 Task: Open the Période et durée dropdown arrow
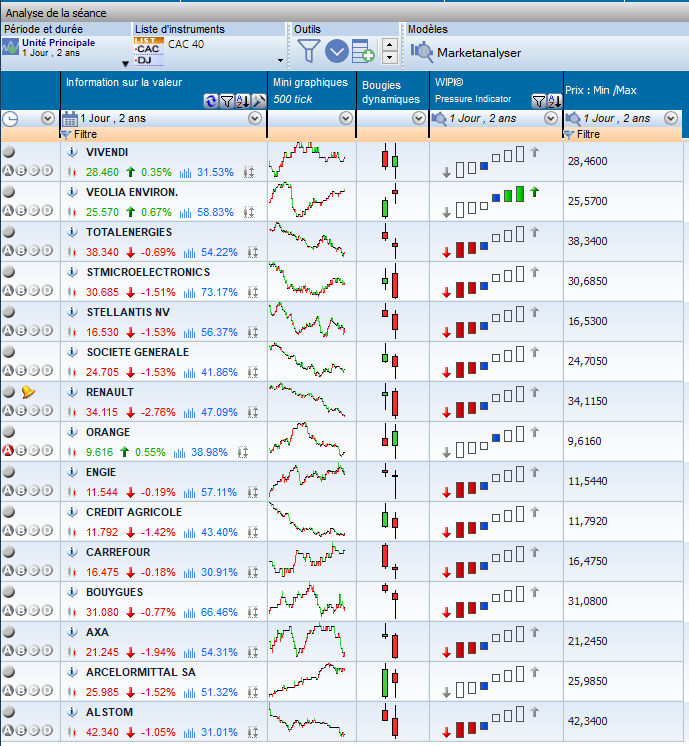click(125, 64)
